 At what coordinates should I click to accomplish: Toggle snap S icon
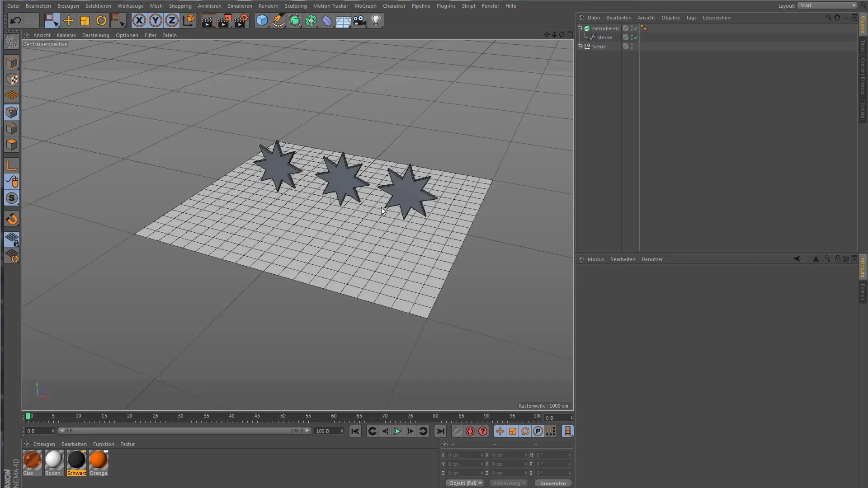(12, 198)
